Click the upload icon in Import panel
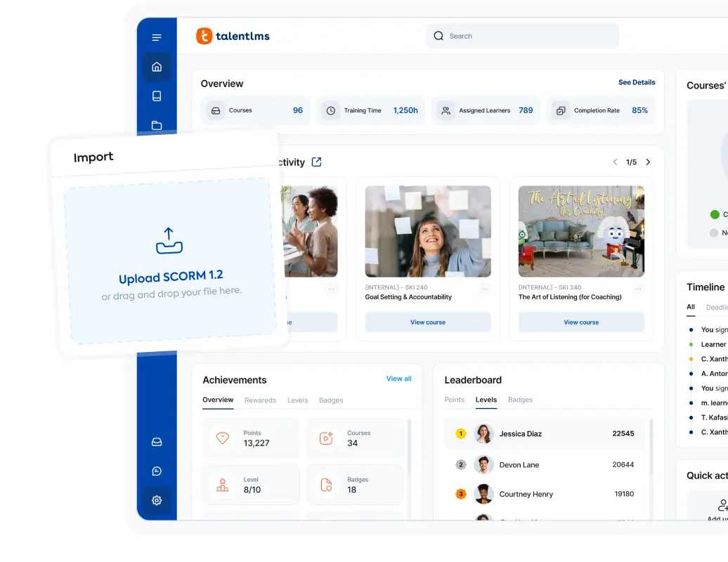 (x=169, y=240)
